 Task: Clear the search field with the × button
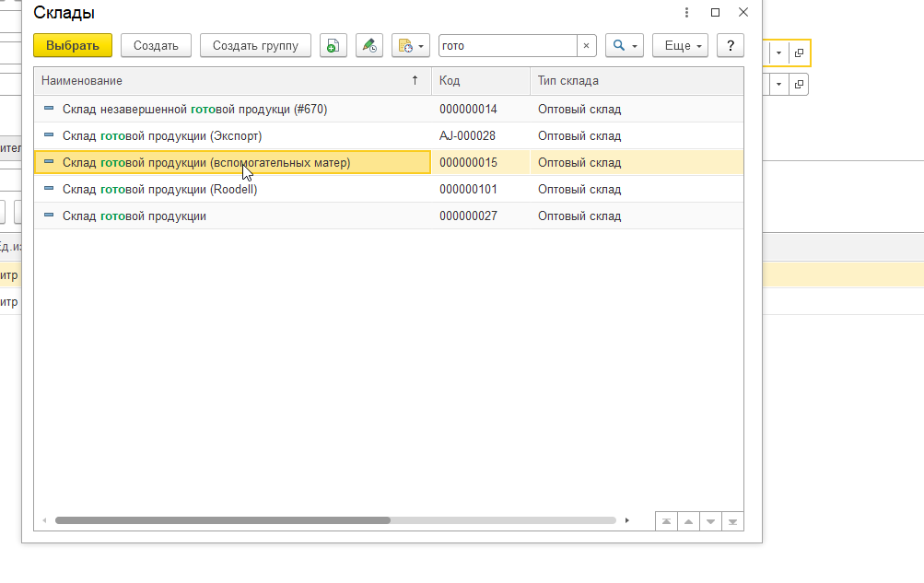point(586,45)
